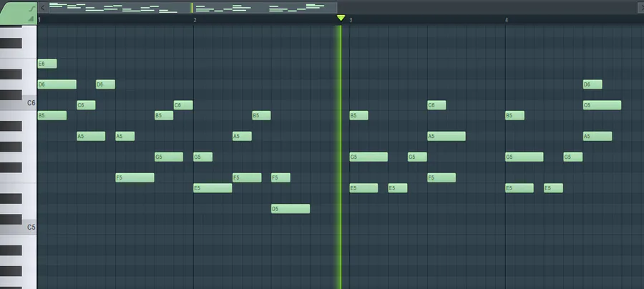The width and height of the screenshot is (644, 289).
Task: Play the A#5 black piano key
Action: click(x=11, y=126)
